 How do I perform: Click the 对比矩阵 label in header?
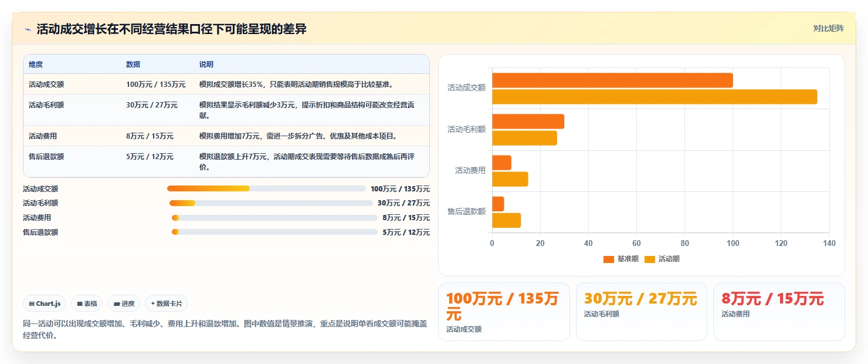pos(828,29)
